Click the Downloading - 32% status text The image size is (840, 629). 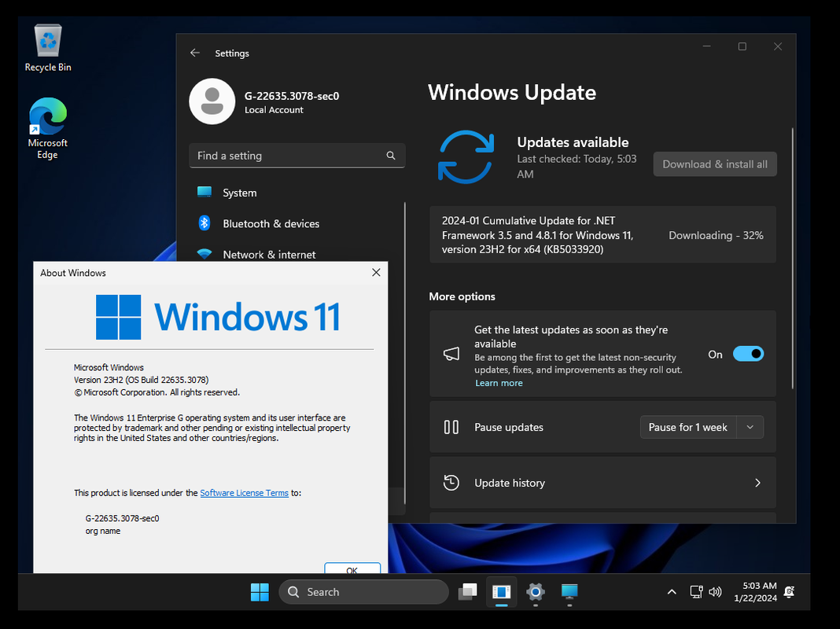coord(716,236)
